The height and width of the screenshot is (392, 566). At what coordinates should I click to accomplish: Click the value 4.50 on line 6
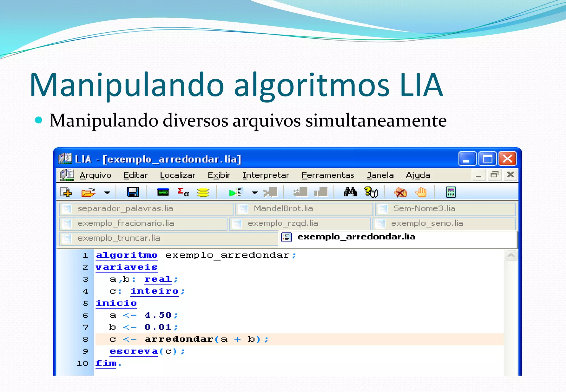(158, 315)
